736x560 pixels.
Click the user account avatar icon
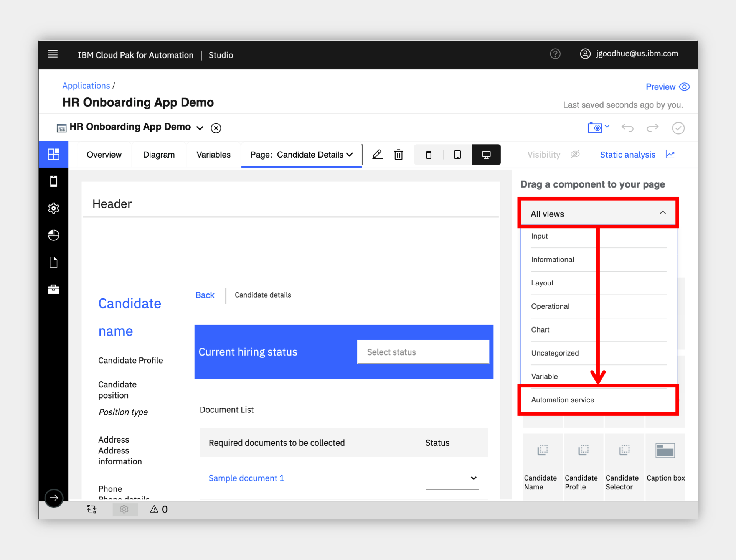coord(585,54)
